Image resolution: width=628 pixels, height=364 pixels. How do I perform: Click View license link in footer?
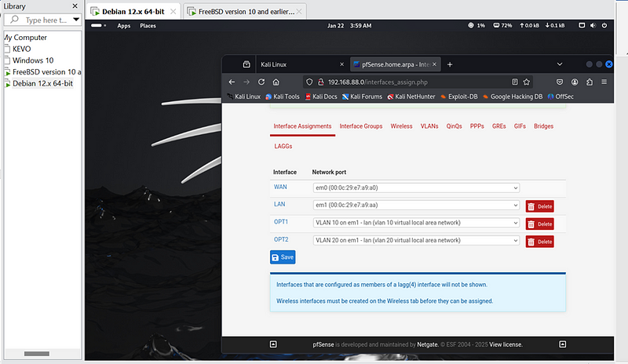[506, 344]
